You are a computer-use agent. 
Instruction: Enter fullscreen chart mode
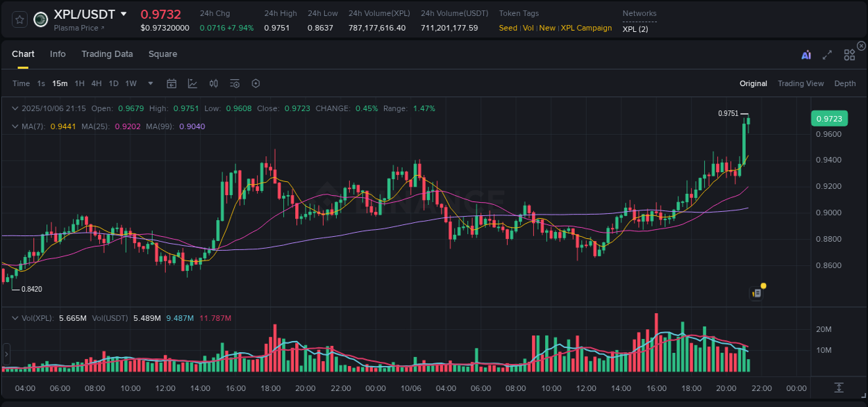tap(826, 54)
